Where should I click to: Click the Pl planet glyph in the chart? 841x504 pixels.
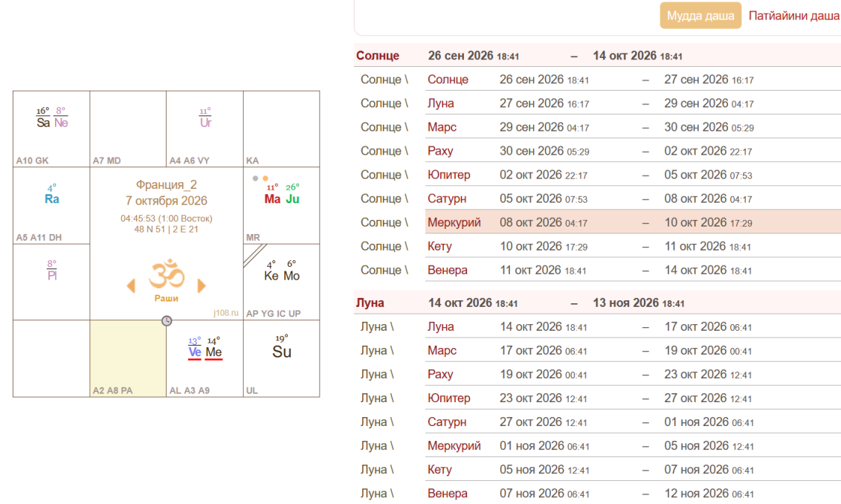pos(52,276)
